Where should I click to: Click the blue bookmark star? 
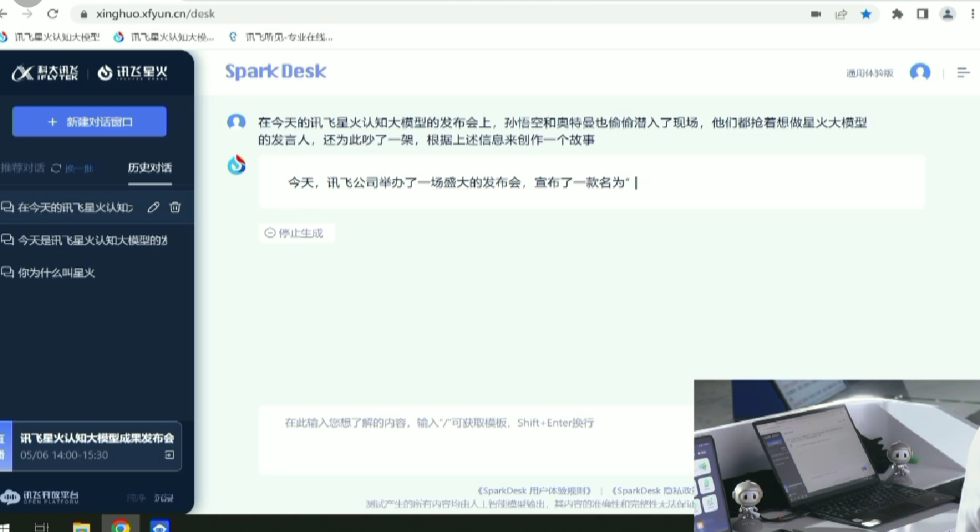coord(866,14)
